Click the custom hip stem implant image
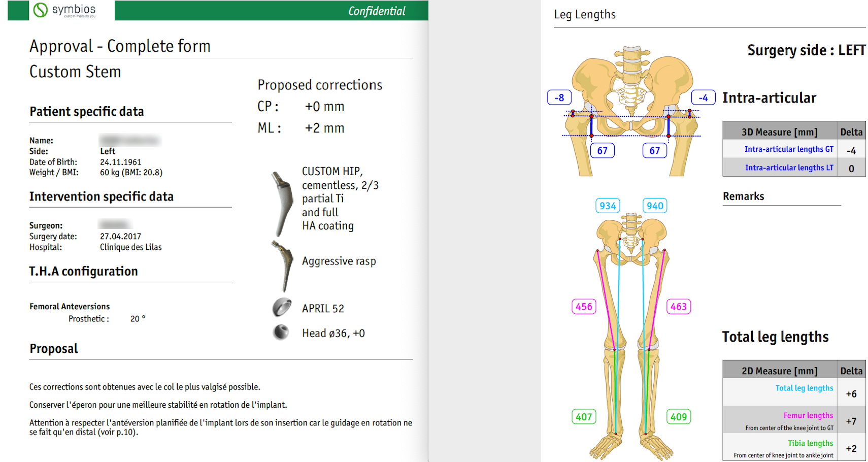 (282, 203)
